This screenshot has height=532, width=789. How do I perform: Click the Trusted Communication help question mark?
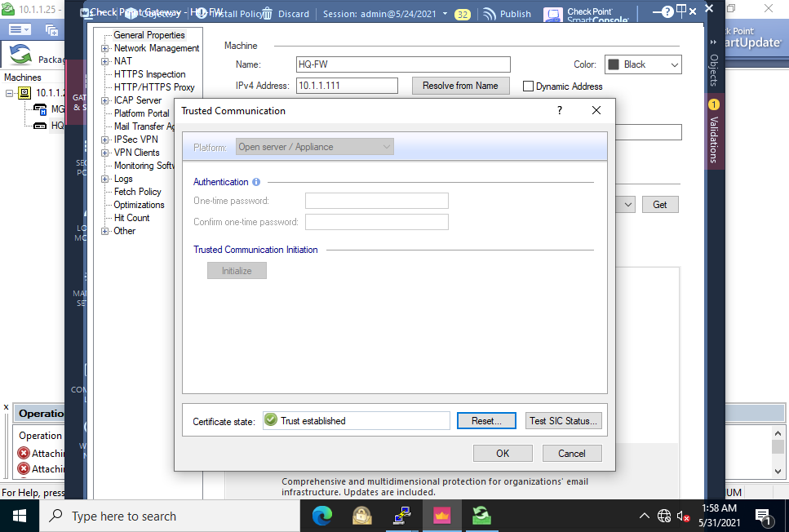pos(560,110)
